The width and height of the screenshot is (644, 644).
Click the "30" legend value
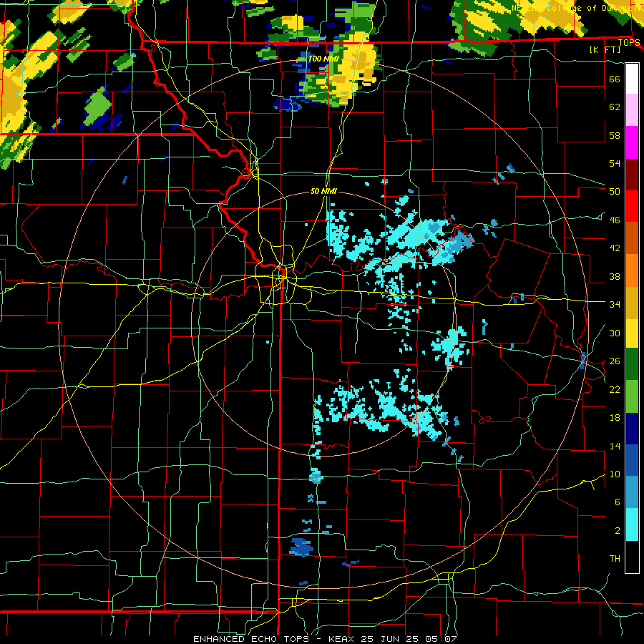coord(615,333)
